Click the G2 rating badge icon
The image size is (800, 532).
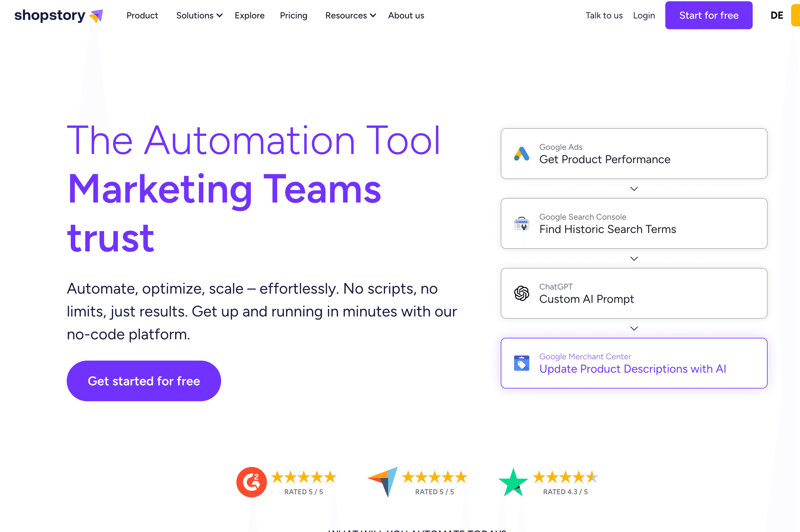pos(252,482)
